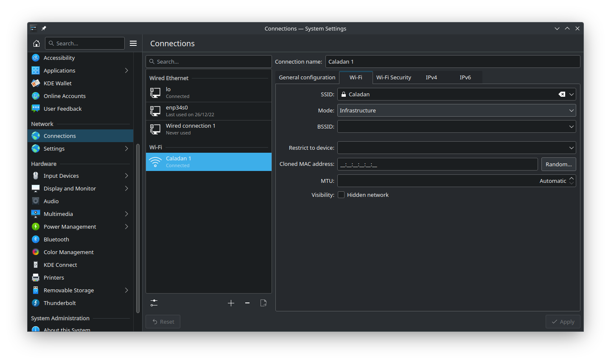Enable the Hidden network checkbox
Screen dimensions: 611x364
[341, 195]
